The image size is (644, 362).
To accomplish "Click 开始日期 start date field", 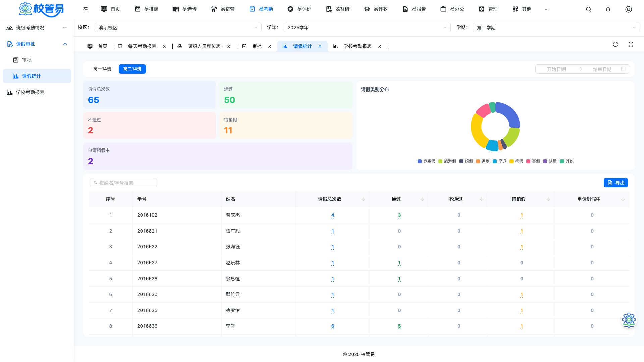I will pyautogui.click(x=556, y=69).
